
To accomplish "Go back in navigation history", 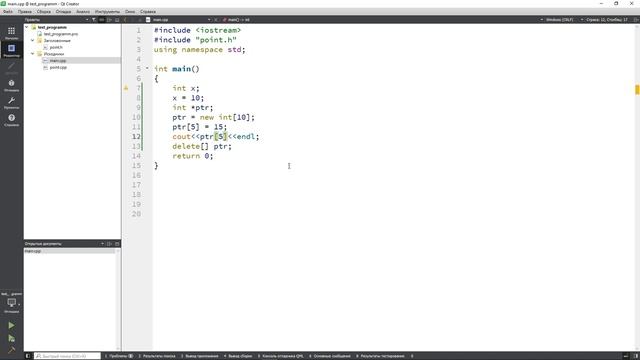I will coord(126,20).
